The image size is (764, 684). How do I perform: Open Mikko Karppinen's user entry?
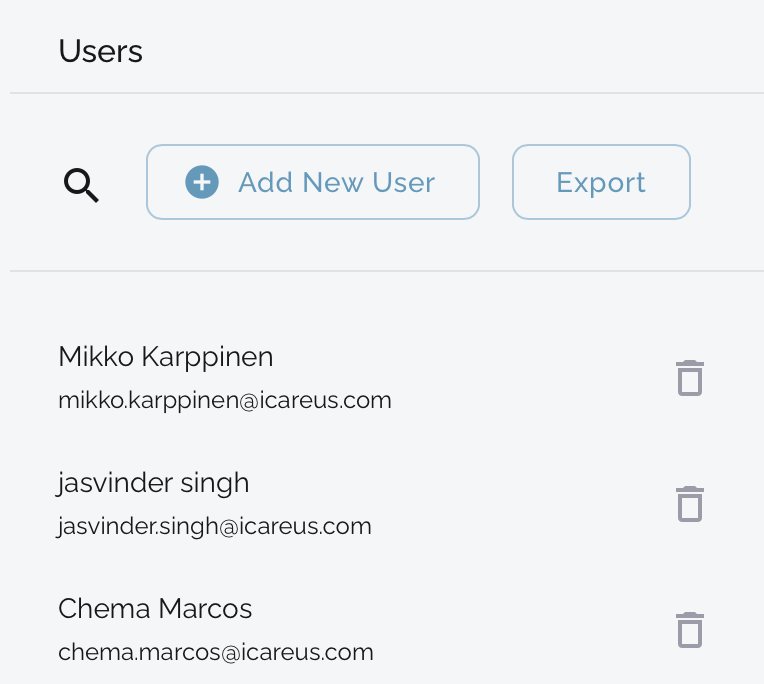(166, 357)
